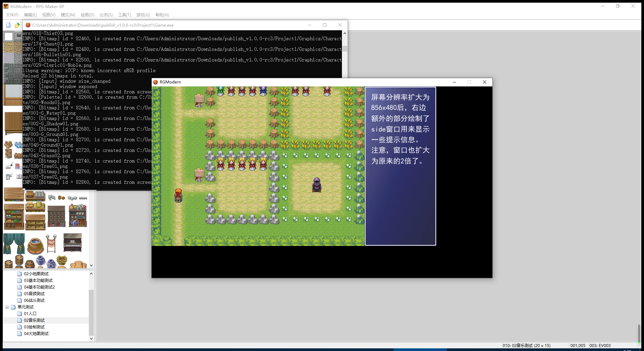Select map 01入口 in tree
The image size is (644, 351).
click(x=30, y=314)
